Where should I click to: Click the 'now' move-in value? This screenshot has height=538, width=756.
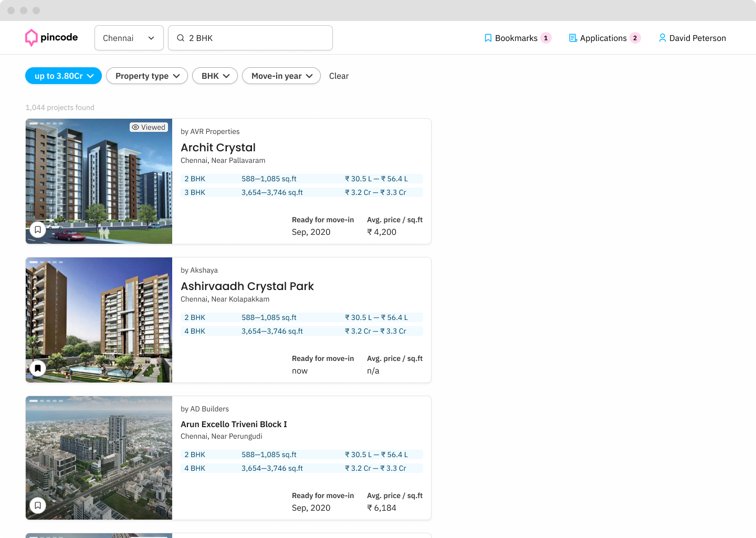(300, 370)
